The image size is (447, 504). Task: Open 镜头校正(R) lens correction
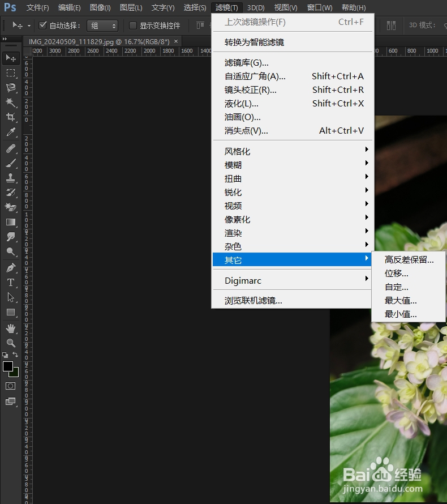(293, 89)
